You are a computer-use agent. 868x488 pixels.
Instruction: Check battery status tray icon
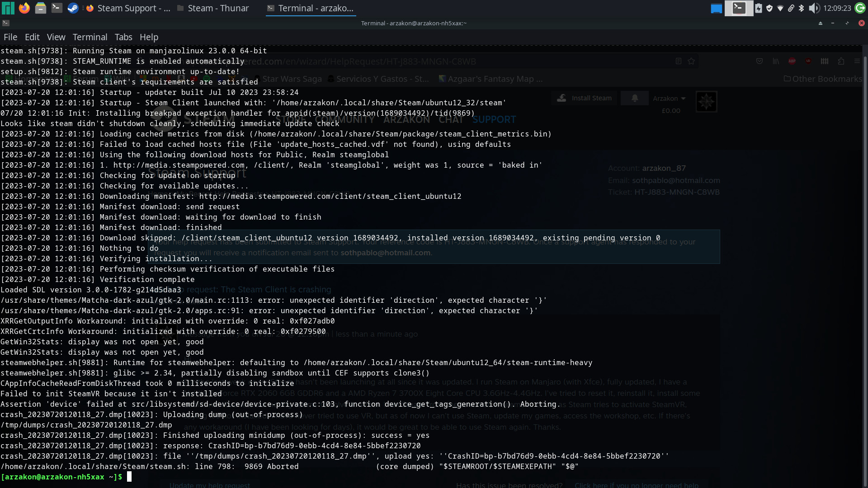(x=759, y=8)
